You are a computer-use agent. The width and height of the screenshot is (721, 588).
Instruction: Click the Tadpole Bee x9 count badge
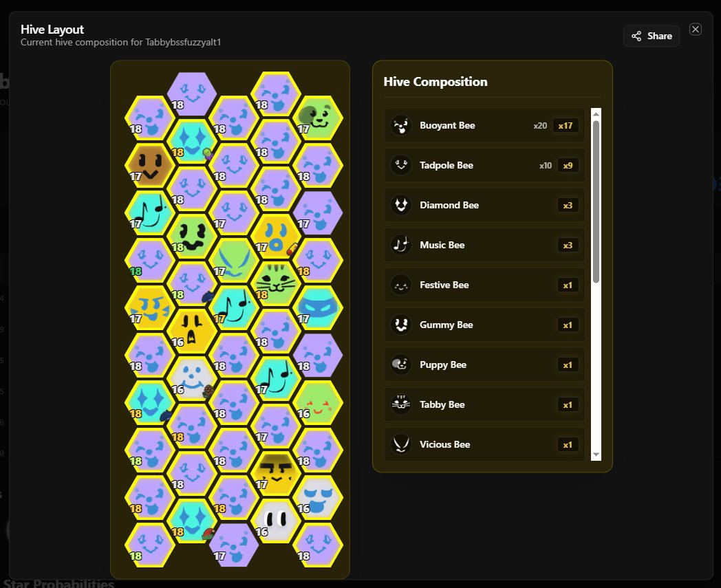(568, 166)
